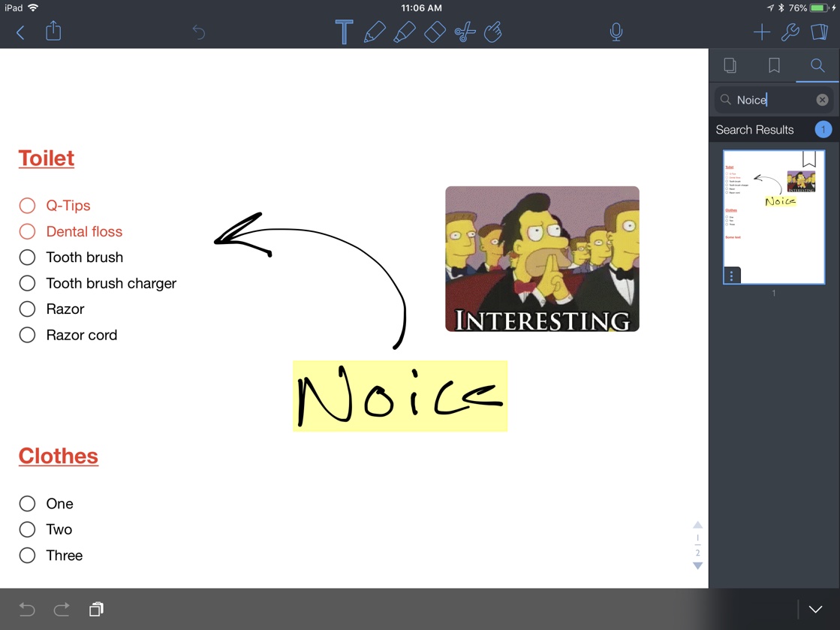Start audio recording with microphone
Viewport: 840px width, 630px height.
tap(616, 32)
